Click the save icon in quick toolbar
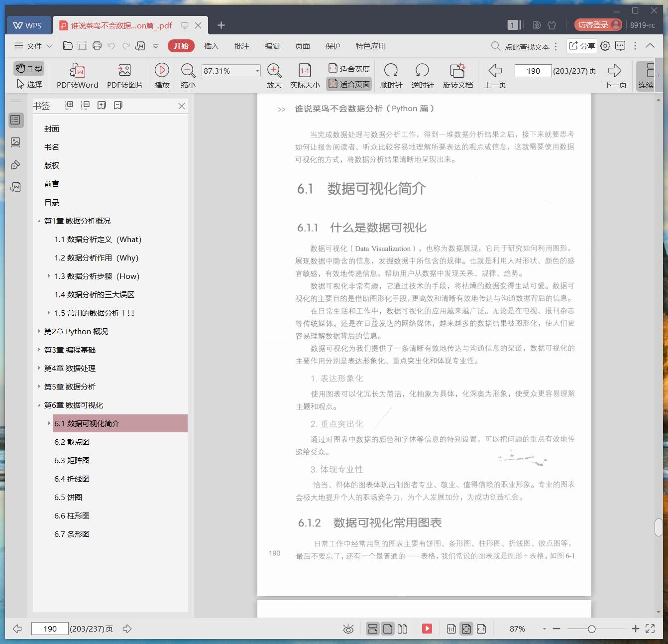The height and width of the screenshot is (644, 668). [x=83, y=46]
